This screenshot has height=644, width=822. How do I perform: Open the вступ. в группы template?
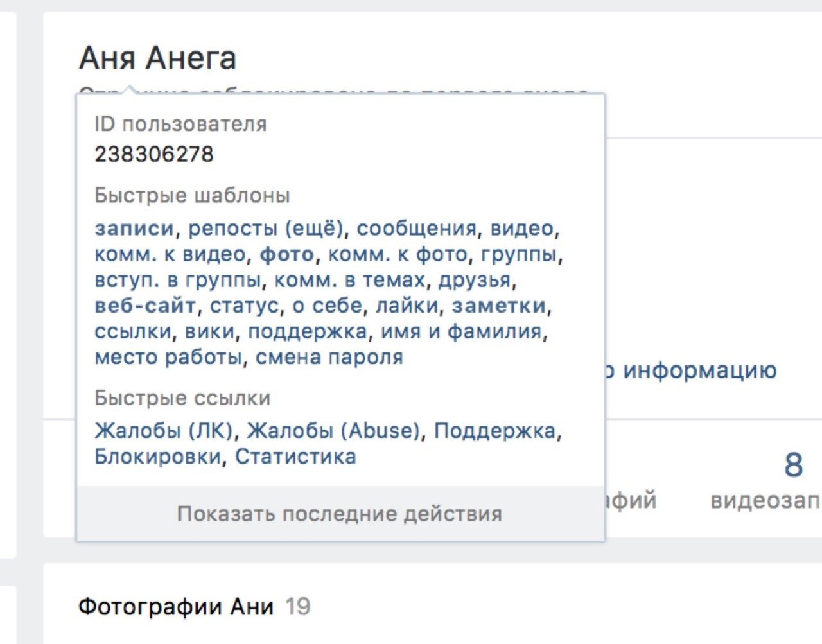pyautogui.click(x=177, y=281)
